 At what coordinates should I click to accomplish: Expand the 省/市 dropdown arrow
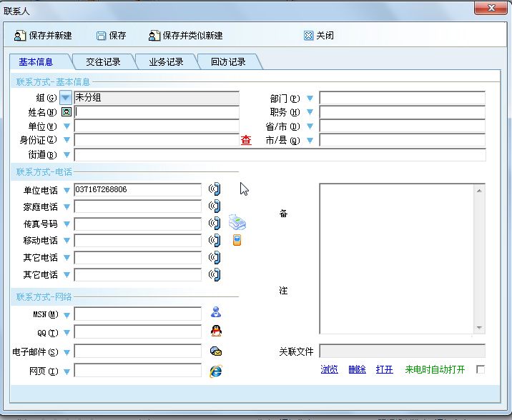(x=310, y=126)
